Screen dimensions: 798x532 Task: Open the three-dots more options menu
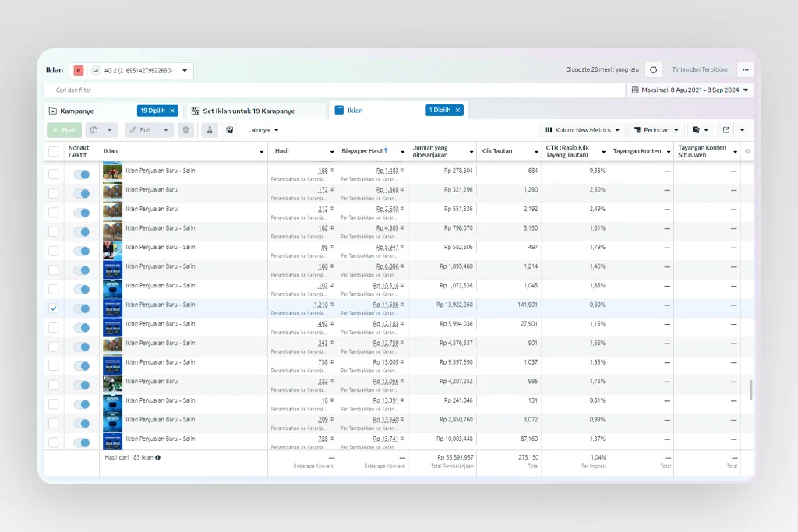point(745,70)
